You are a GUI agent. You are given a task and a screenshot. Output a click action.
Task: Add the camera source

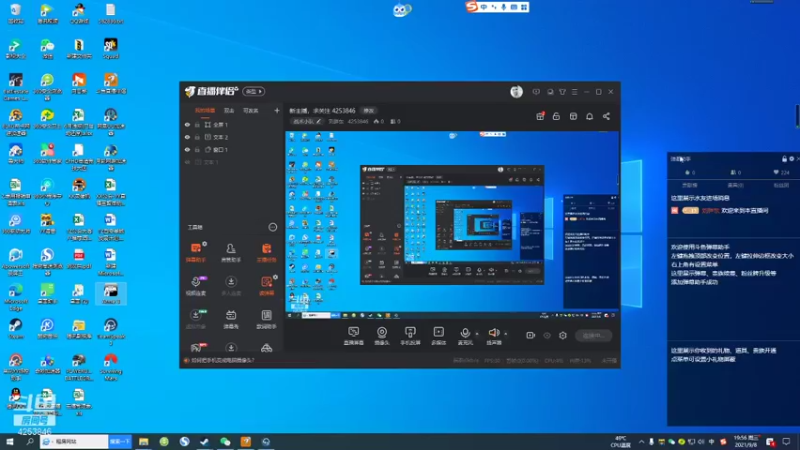click(382, 336)
